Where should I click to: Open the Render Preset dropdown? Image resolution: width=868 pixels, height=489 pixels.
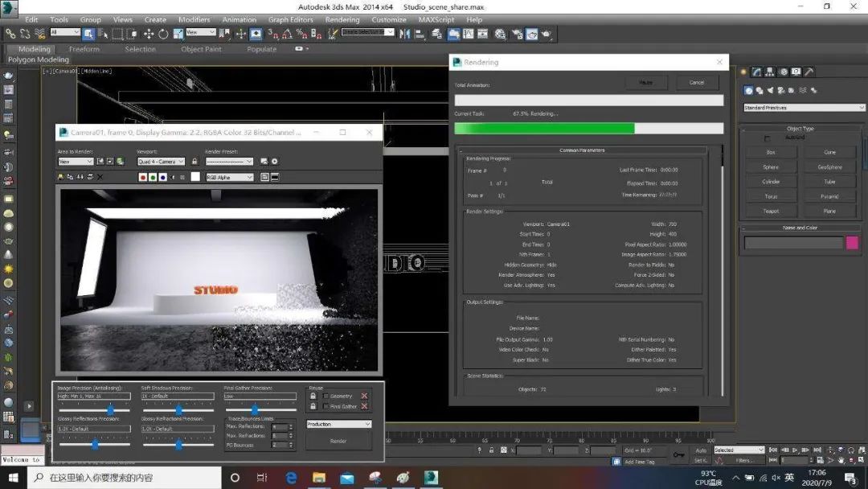229,161
